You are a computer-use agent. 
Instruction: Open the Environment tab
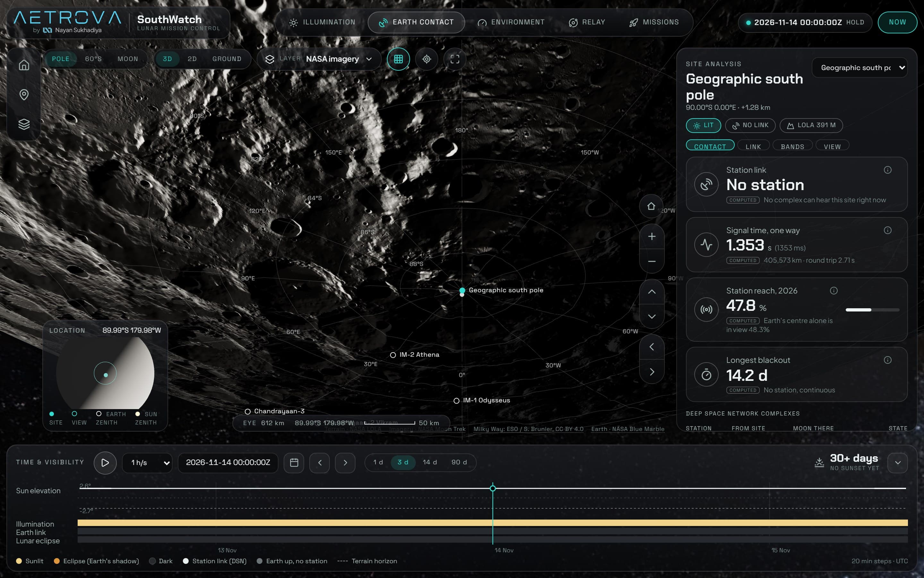tap(511, 22)
